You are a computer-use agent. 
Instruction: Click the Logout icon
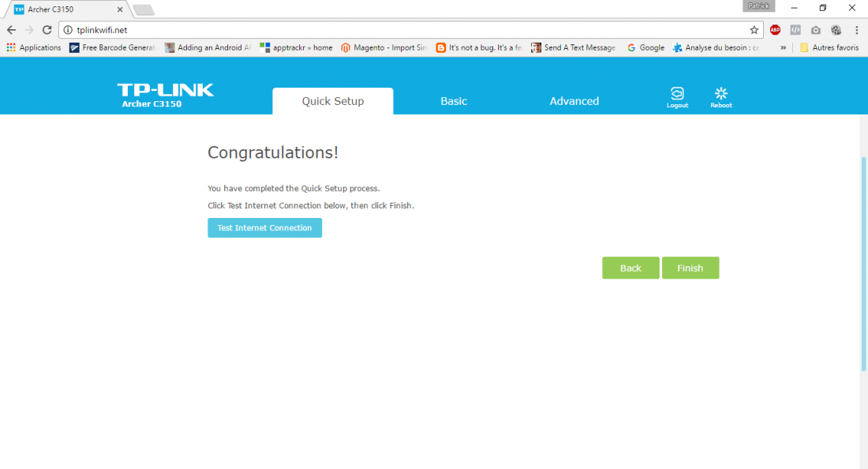[677, 95]
